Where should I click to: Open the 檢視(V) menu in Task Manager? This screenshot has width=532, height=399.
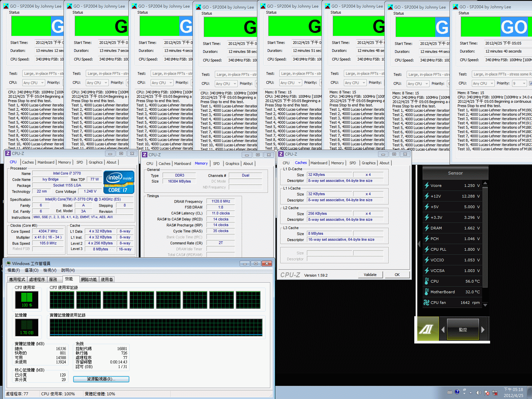(50, 270)
